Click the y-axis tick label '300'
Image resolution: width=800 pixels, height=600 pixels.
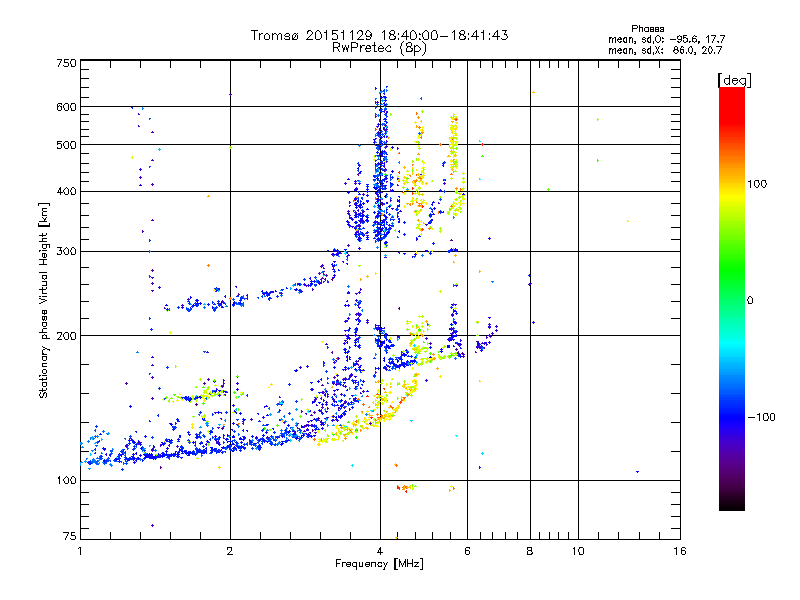pyautogui.click(x=66, y=251)
